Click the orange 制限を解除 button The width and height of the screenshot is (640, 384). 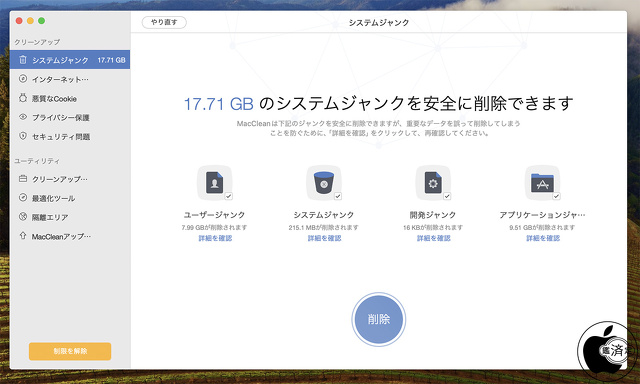point(70,351)
